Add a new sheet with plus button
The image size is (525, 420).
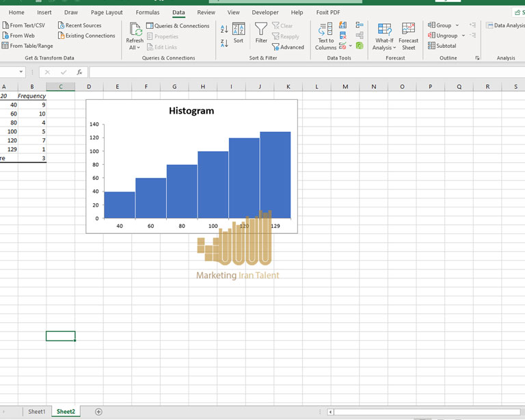[98, 412]
